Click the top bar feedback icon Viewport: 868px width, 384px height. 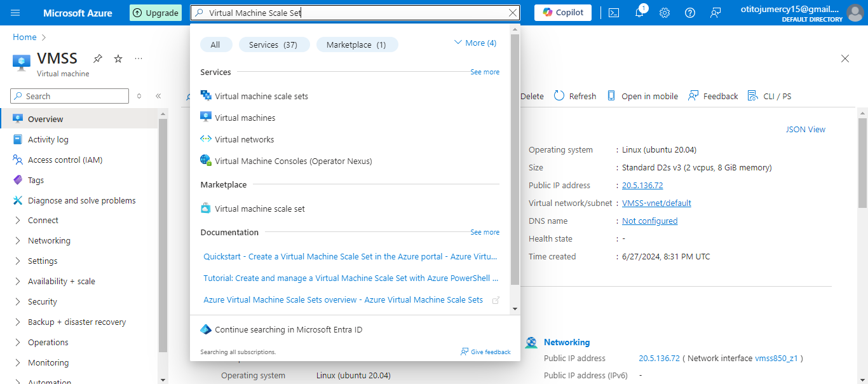pyautogui.click(x=715, y=13)
